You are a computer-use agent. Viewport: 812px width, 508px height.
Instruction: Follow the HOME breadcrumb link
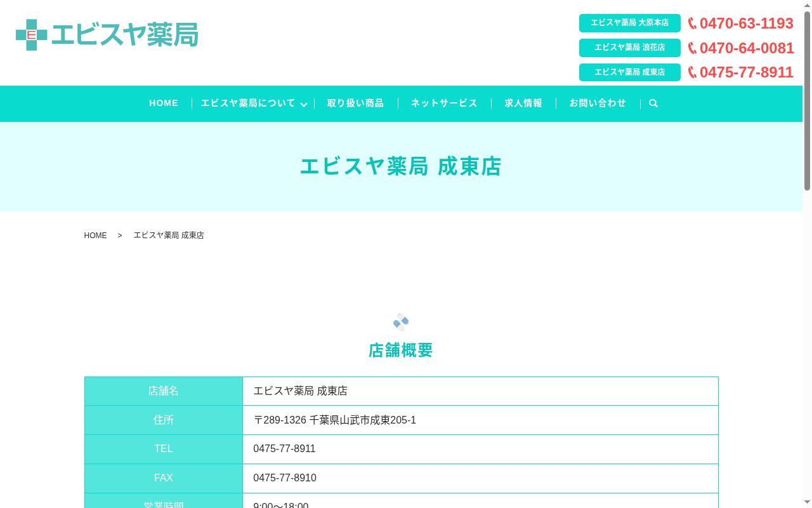pos(96,236)
